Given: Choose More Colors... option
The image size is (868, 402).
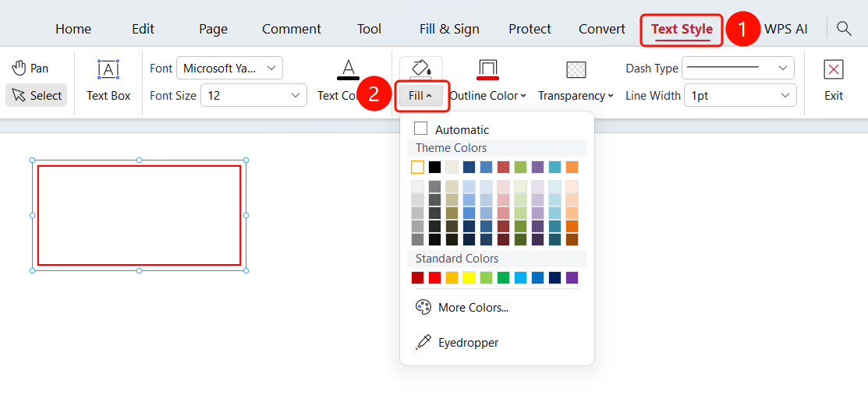Looking at the screenshot, I should coord(473,308).
